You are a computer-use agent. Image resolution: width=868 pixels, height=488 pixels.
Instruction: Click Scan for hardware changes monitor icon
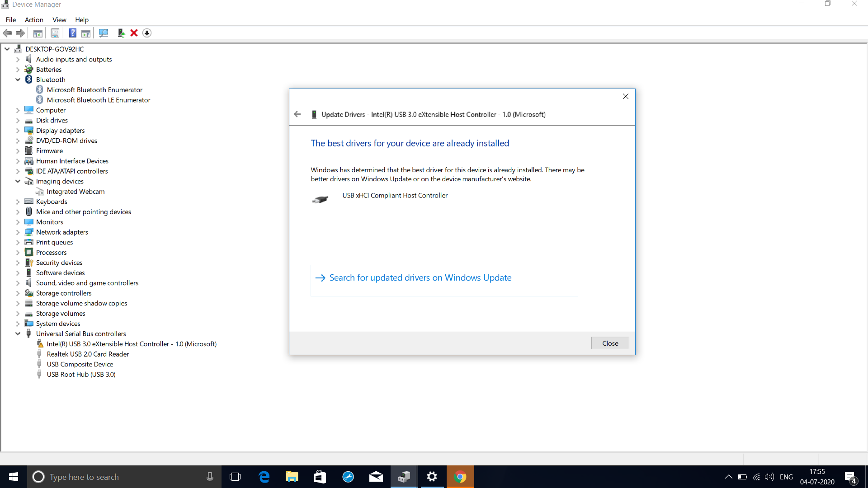(x=104, y=33)
